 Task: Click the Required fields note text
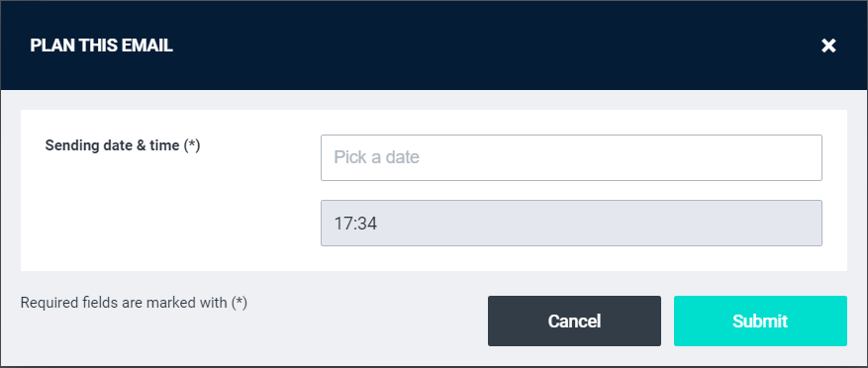pyautogui.click(x=134, y=303)
